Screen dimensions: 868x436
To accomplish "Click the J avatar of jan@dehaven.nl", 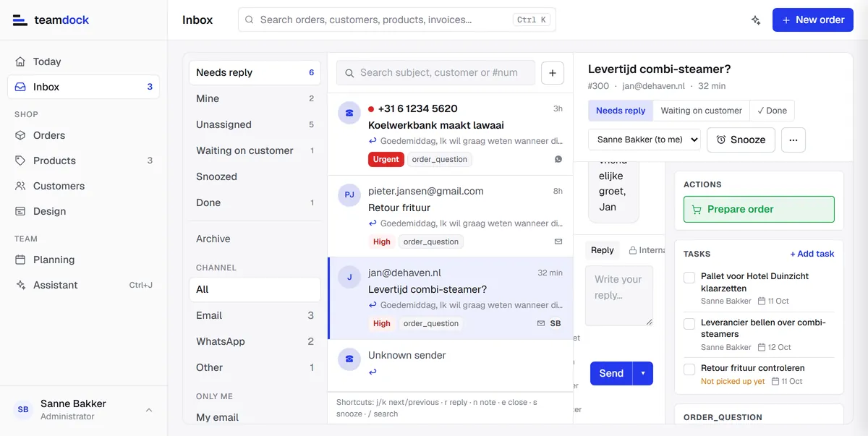I will [x=349, y=277].
